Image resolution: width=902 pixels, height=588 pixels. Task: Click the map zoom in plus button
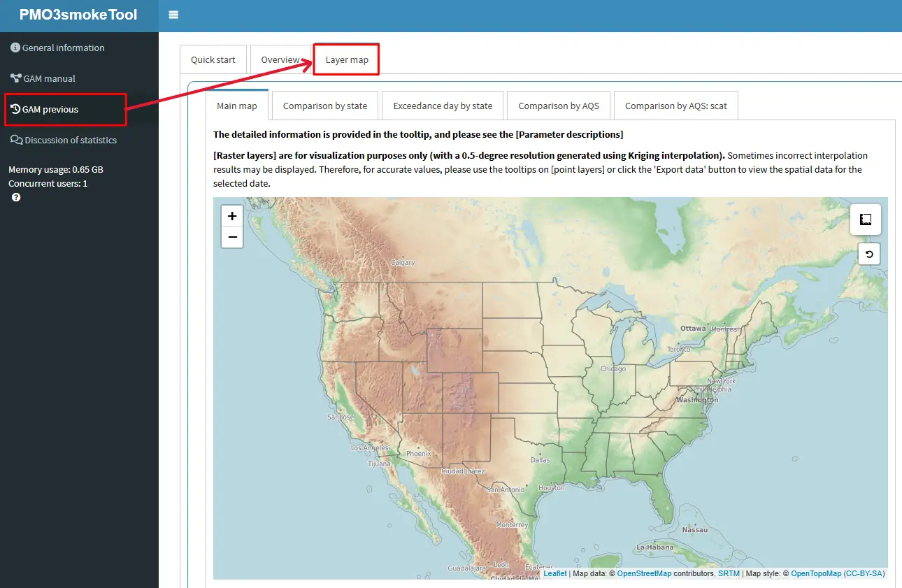point(232,216)
